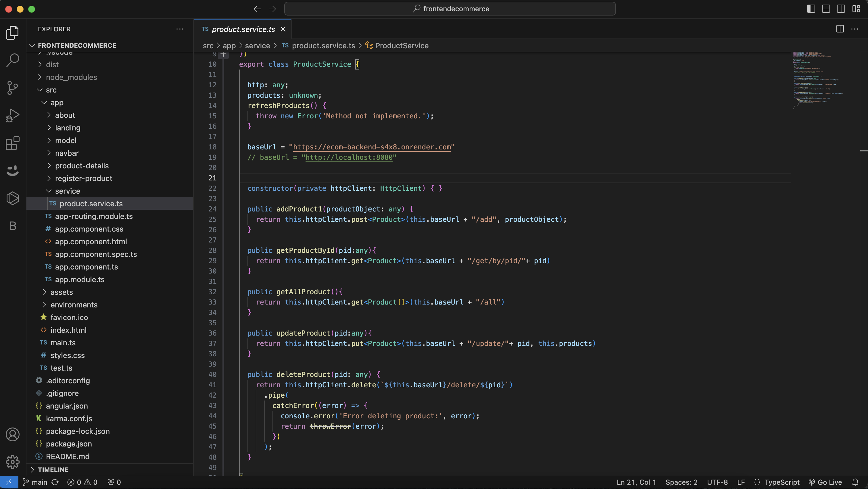
Task: Click the split editor right icon
Action: 840,29
